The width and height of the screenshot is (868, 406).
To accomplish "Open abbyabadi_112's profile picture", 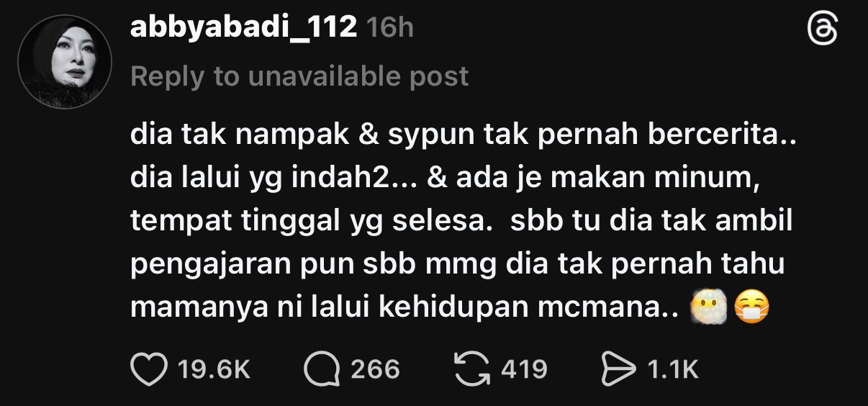I will tap(65, 61).
